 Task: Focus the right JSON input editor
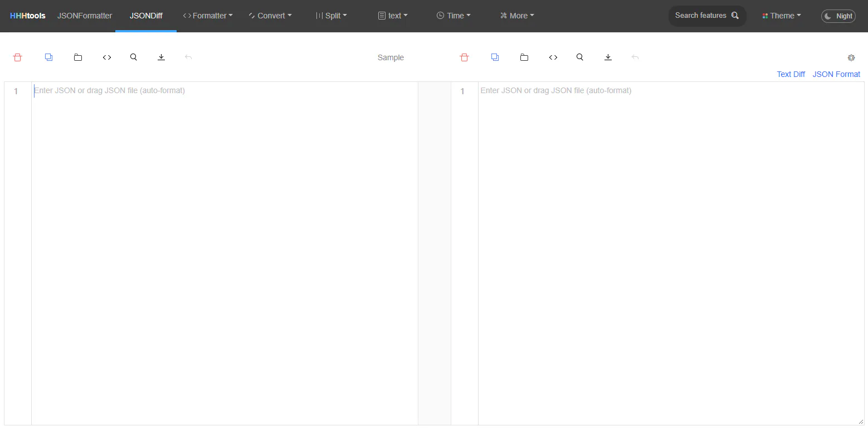pos(671,253)
